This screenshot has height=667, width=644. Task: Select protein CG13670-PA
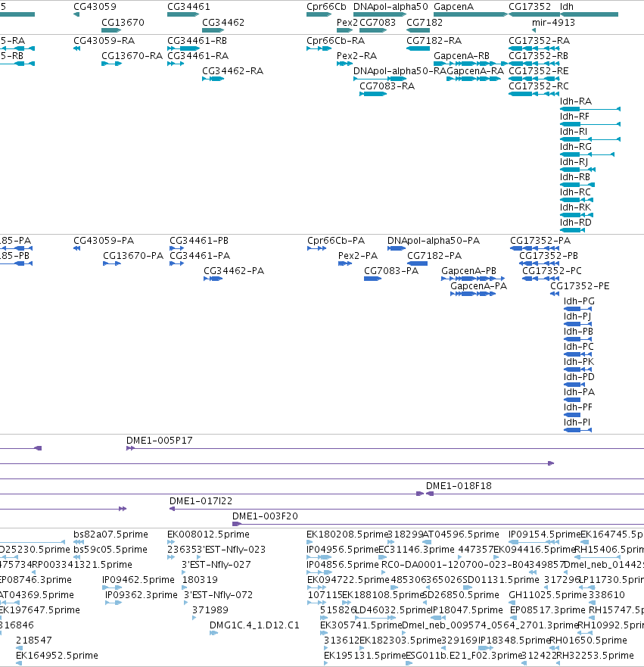(x=133, y=256)
